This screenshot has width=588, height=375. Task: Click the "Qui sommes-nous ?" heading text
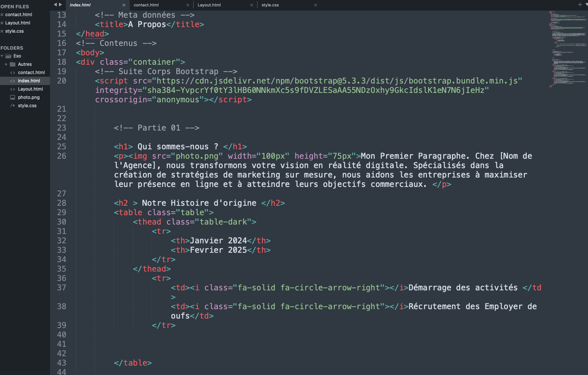[x=178, y=147]
